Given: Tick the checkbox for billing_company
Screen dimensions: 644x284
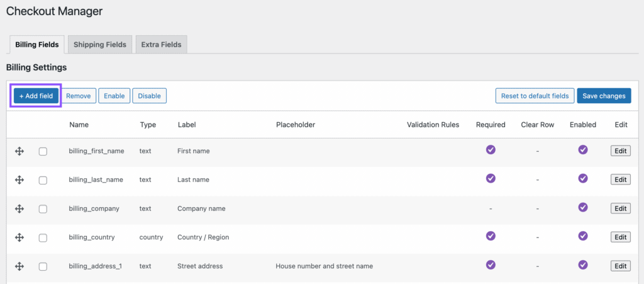Looking at the screenshot, I should point(43,209).
